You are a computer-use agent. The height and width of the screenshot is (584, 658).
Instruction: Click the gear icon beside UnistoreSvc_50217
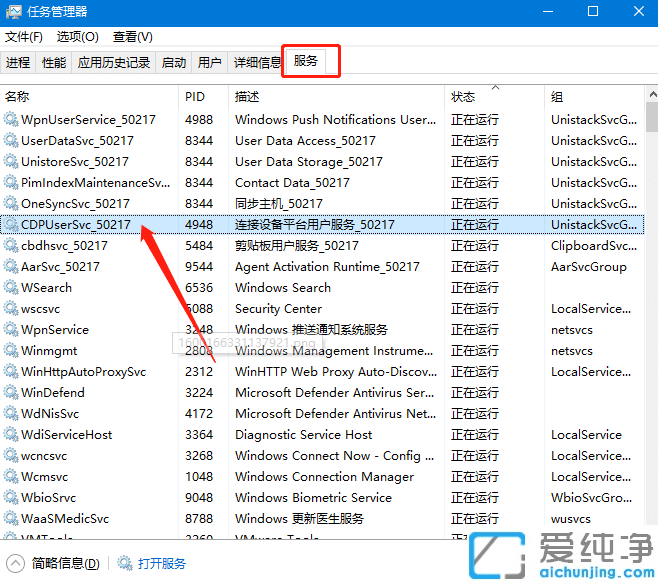click(11, 162)
